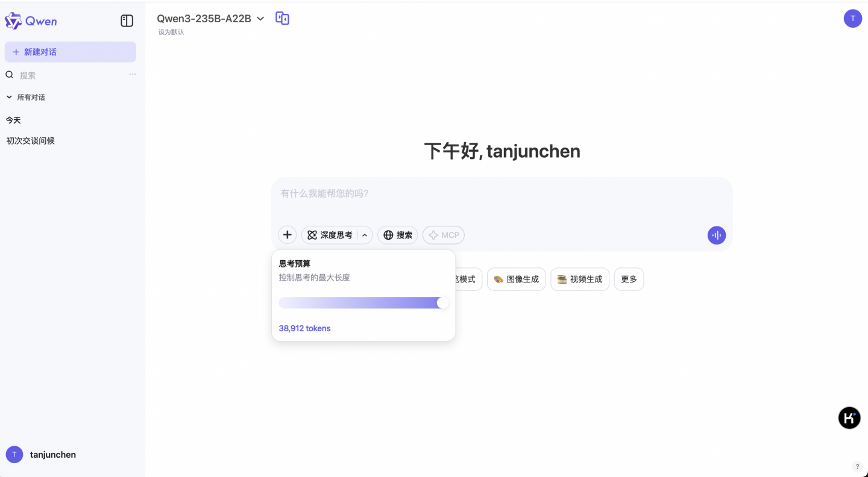Toggle 深度思考 deep thinking mode

330,235
